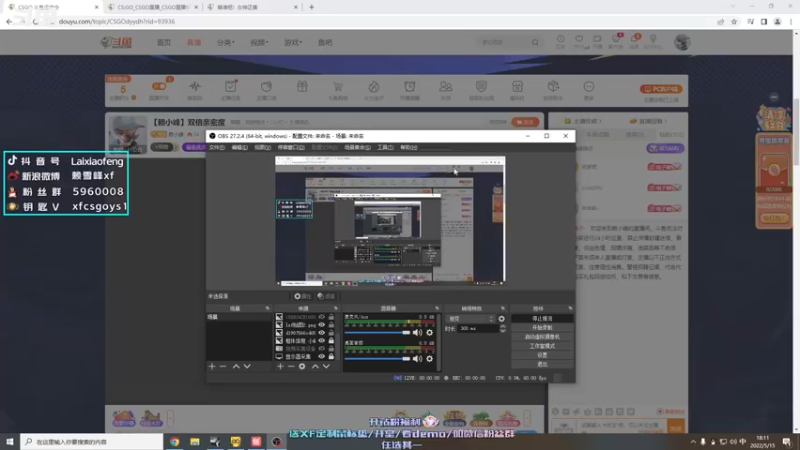Move the scene down with the down arrow

point(247,366)
